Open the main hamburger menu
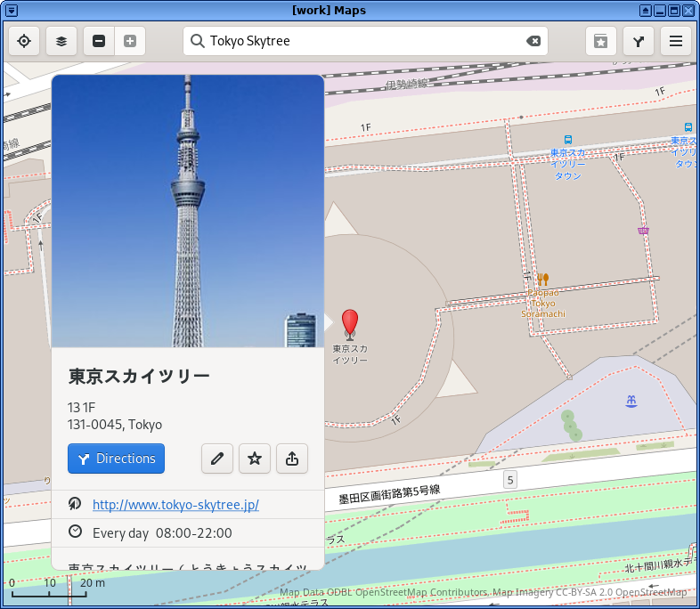Screen dimensions: 700x609 pyautogui.click(x=676, y=41)
